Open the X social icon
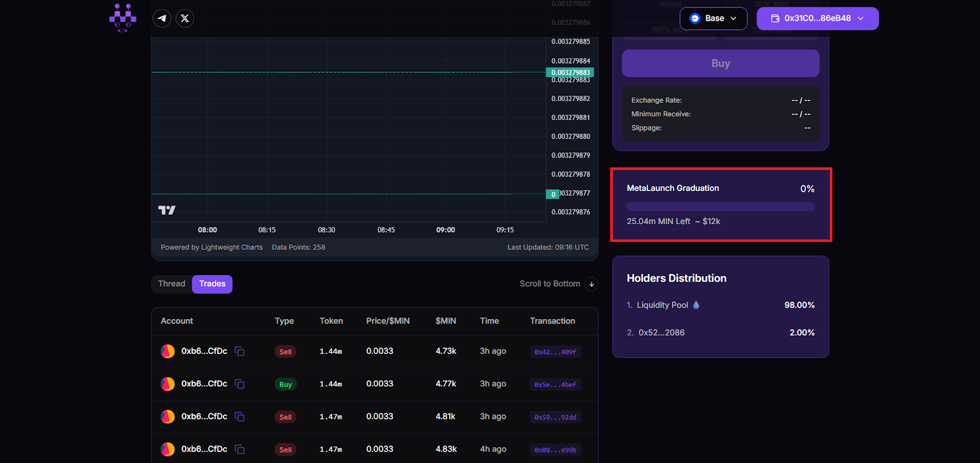 [185, 18]
